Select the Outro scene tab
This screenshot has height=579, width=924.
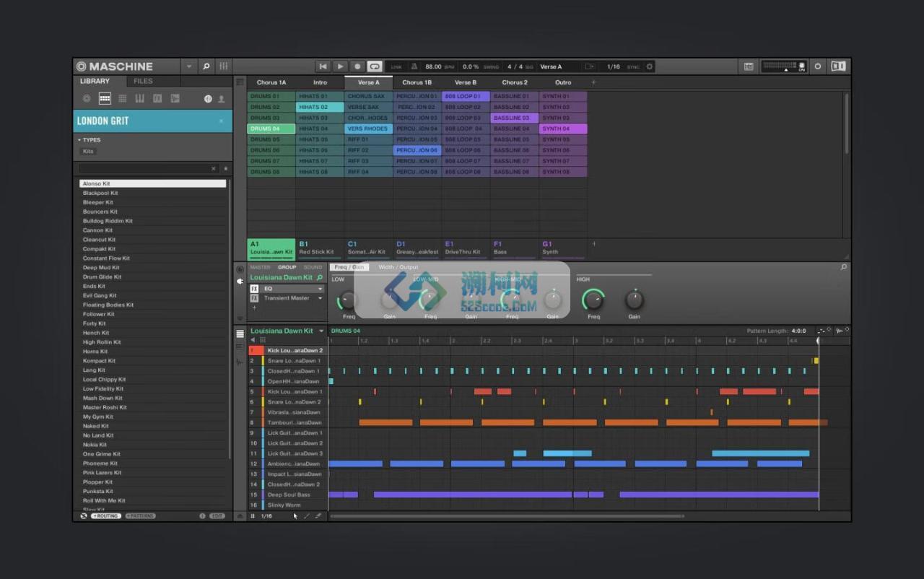[x=563, y=82]
